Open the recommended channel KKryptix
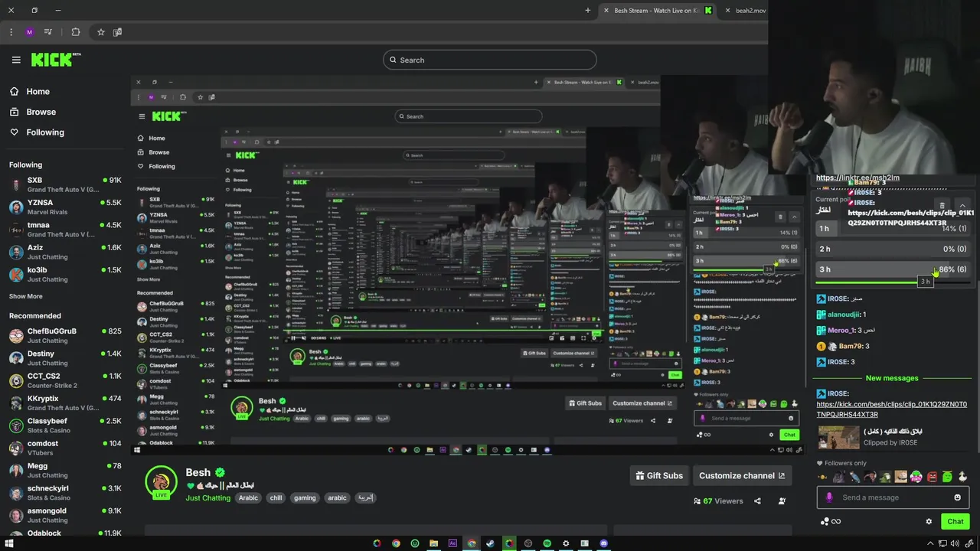Viewport: 980px width, 551px height. point(65,403)
